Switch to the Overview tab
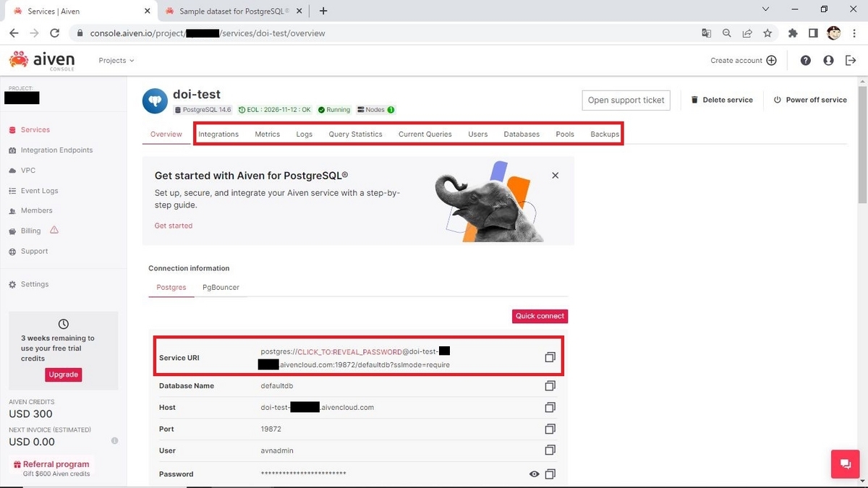The width and height of the screenshot is (868, 488). point(166,134)
